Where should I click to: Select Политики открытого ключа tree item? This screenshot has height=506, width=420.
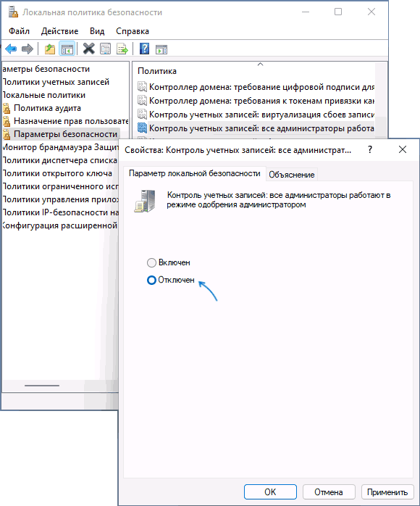pyautogui.click(x=57, y=173)
